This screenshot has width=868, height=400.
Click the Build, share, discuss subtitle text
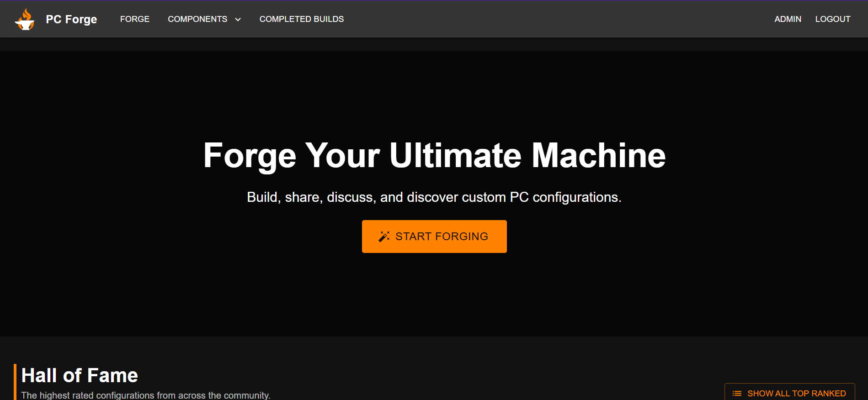point(434,197)
